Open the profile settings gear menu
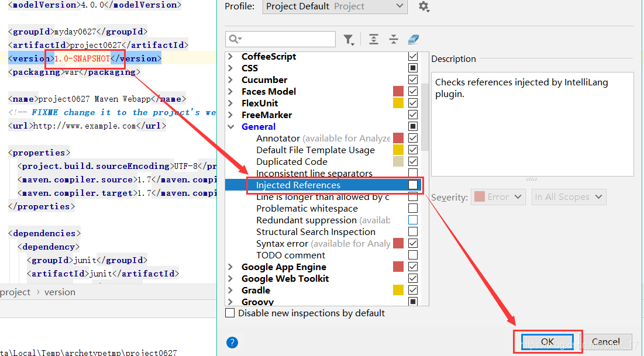The image size is (644, 356). 424,6
